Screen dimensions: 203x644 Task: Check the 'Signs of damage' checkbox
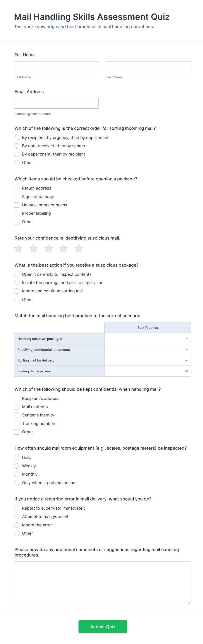[17, 197]
